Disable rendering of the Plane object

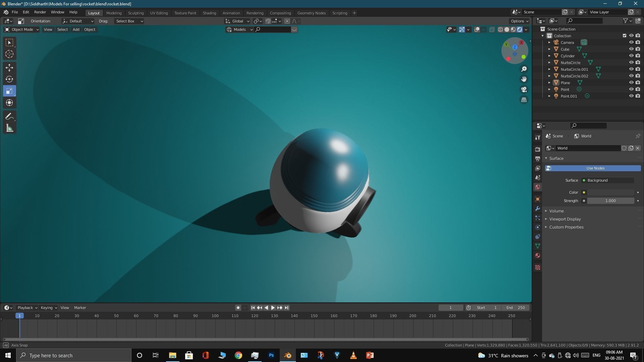coord(638,83)
